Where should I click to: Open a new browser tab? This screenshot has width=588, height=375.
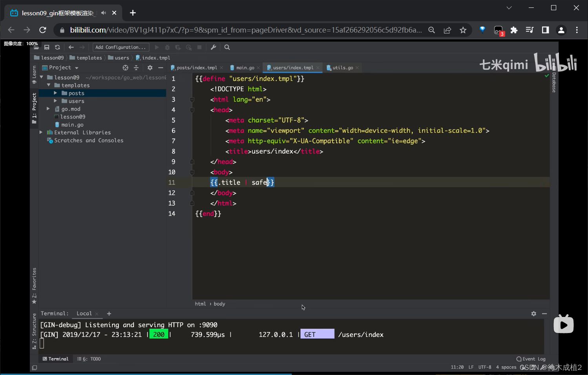pyautogui.click(x=133, y=13)
